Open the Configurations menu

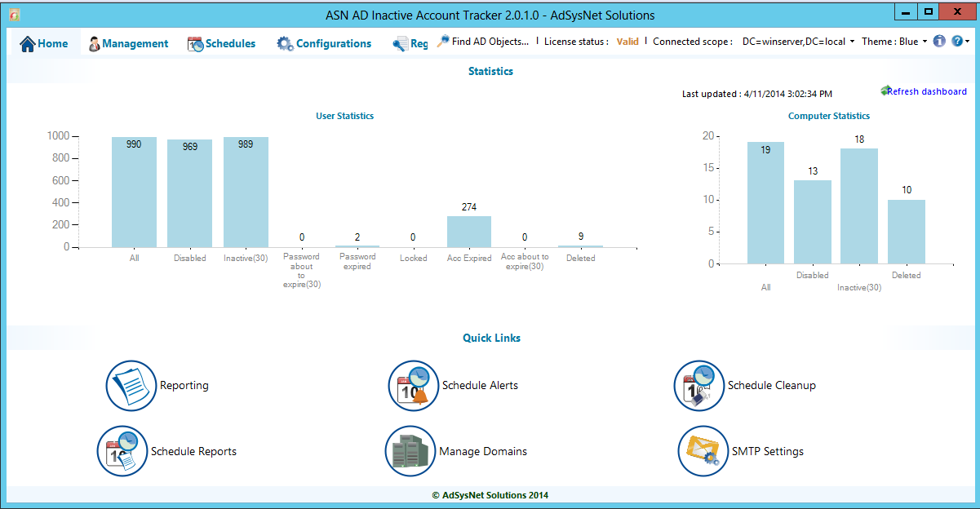click(324, 43)
